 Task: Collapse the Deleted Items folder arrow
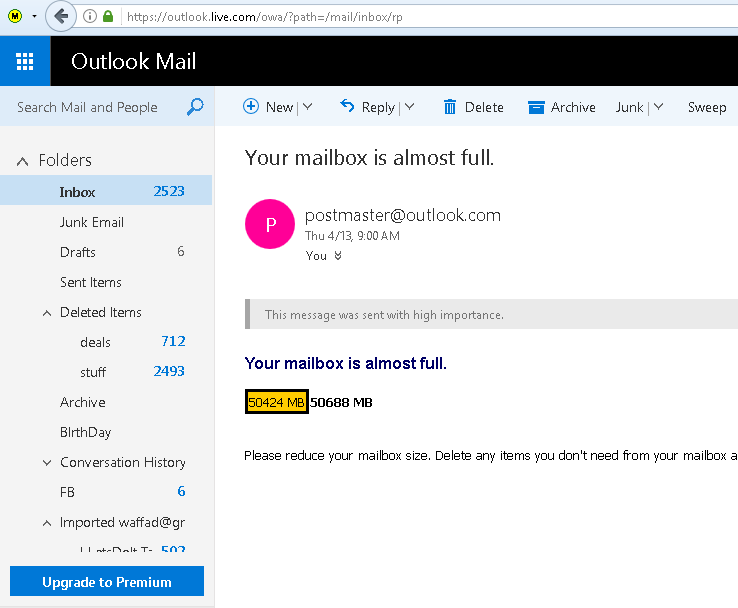pos(47,313)
